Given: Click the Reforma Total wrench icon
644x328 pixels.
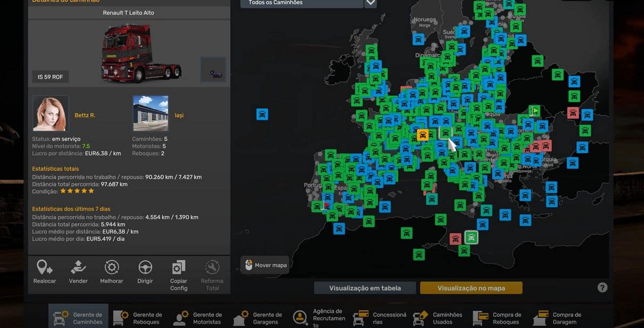Looking at the screenshot, I should point(212,267).
